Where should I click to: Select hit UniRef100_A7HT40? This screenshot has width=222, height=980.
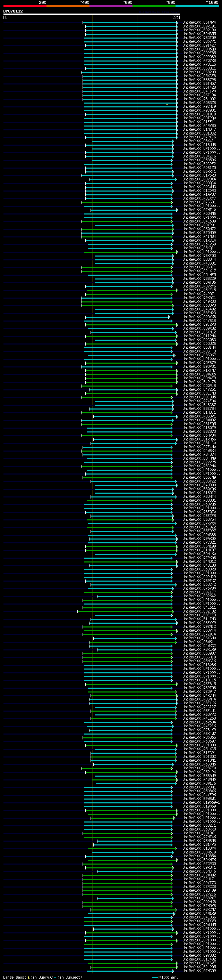click(199, 210)
